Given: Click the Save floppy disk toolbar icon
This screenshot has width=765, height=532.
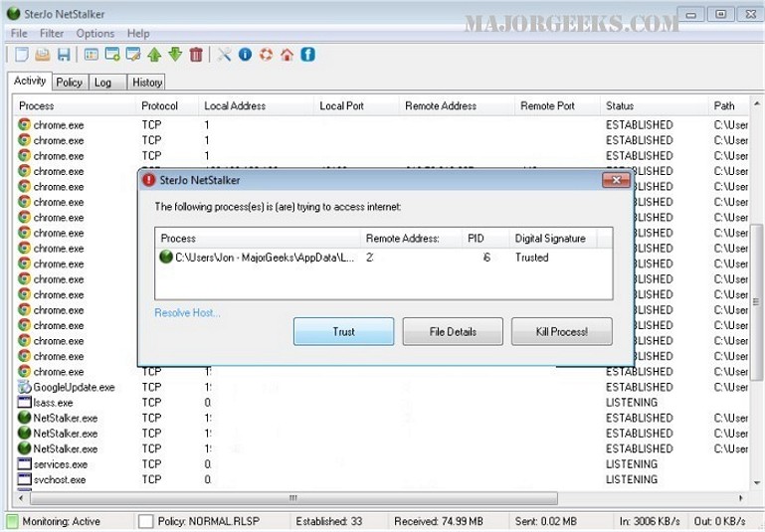Looking at the screenshot, I should 64,54.
